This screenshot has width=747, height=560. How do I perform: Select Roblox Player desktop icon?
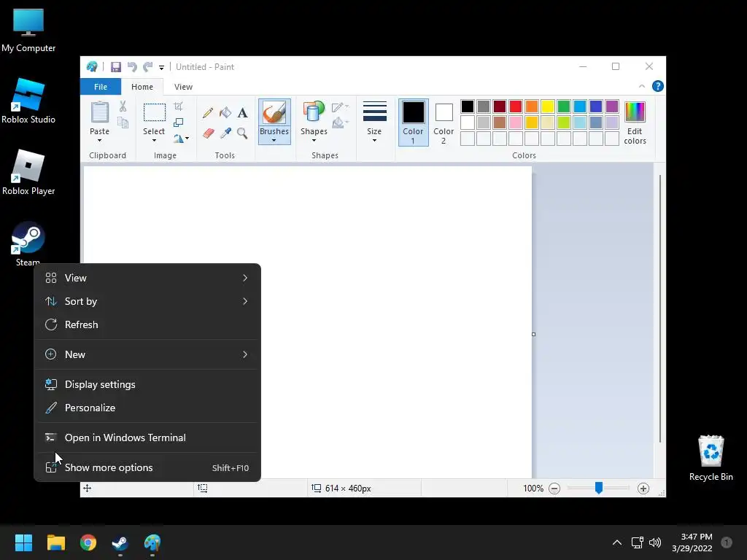[x=28, y=172]
